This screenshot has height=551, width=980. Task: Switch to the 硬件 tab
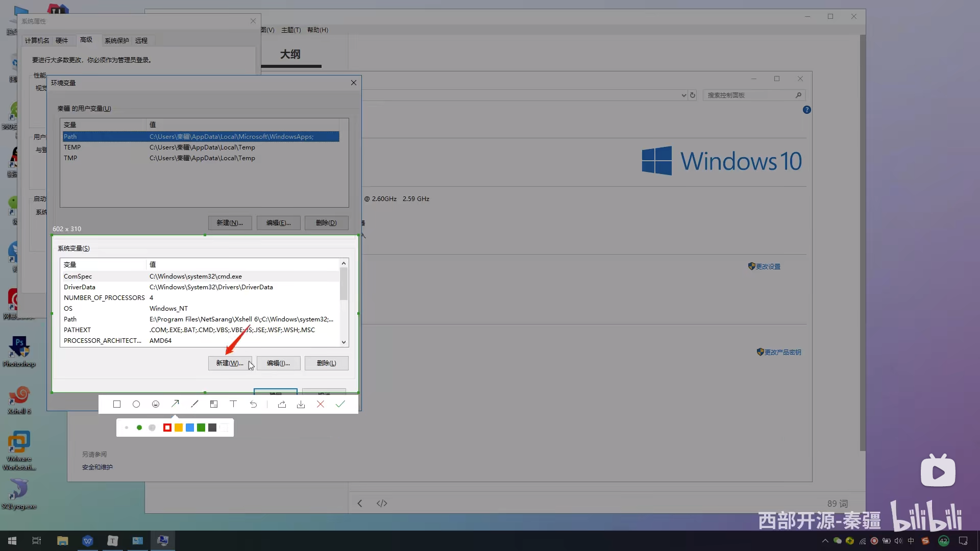(x=62, y=41)
